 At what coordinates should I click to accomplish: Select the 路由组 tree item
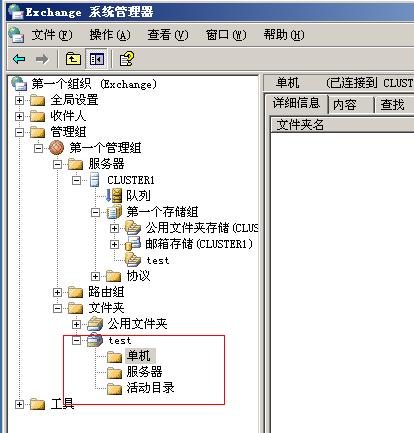106,292
